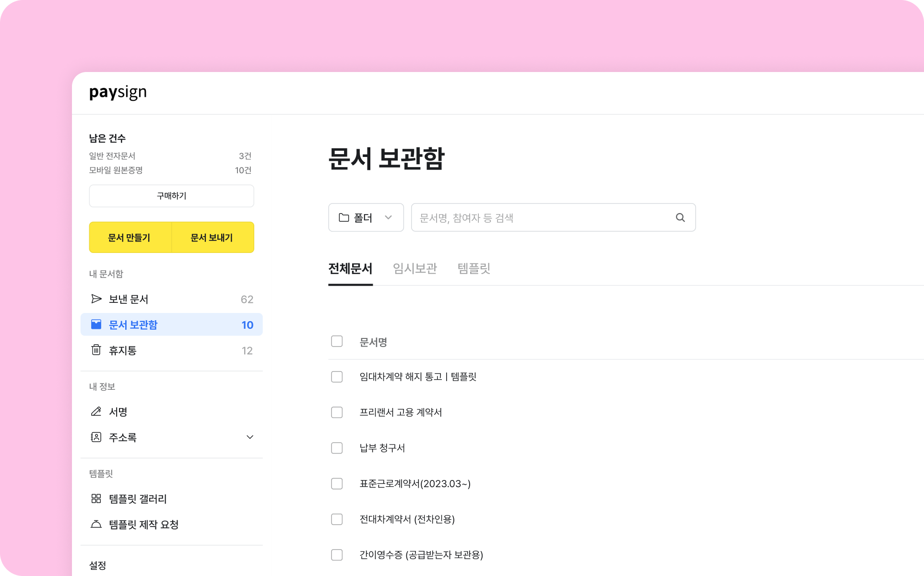Viewport: 924px width, 576px height.
Task: Check the select-all box beside 문서명
Action: click(x=337, y=341)
